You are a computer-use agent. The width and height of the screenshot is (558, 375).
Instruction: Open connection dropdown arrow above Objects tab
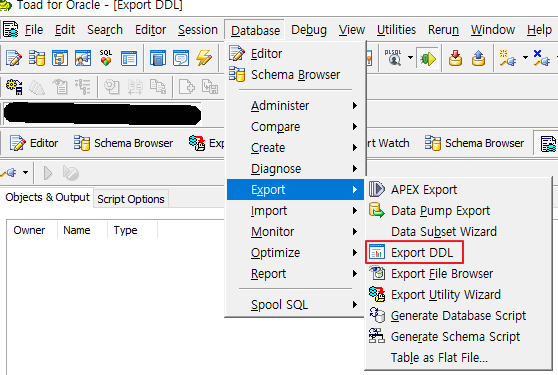pyautogui.click(x=25, y=173)
